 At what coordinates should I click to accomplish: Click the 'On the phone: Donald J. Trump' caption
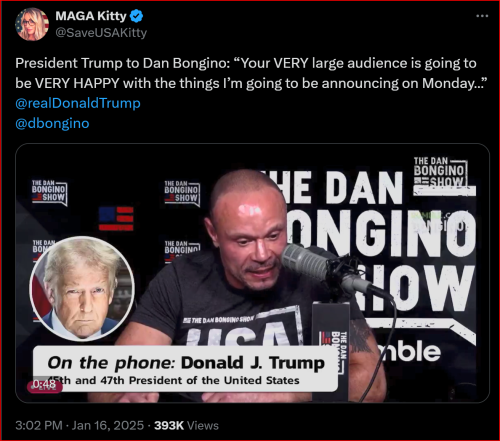pyautogui.click(x=186, y=362)
